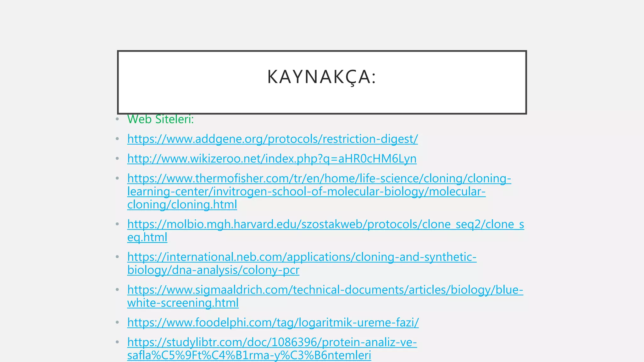Click the bullet beside the wikizeroo link
The width and height of the screenshot is (644, 362).
click(117, 159)
